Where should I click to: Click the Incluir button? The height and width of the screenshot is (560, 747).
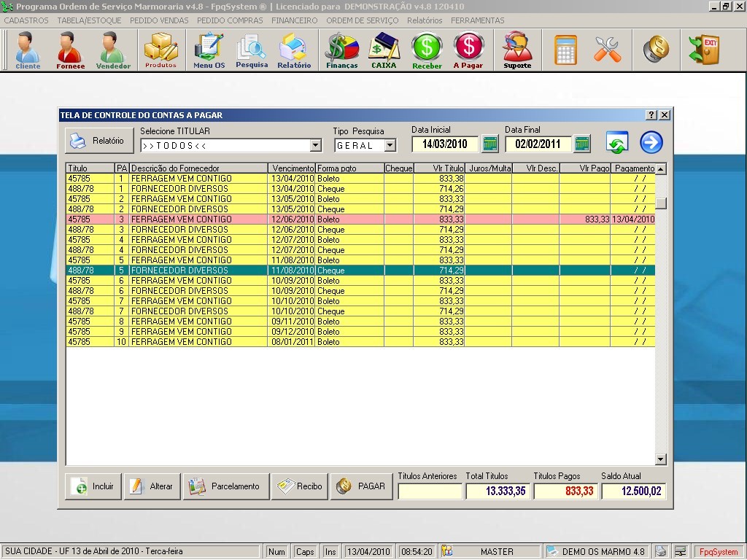click(93, 486)
